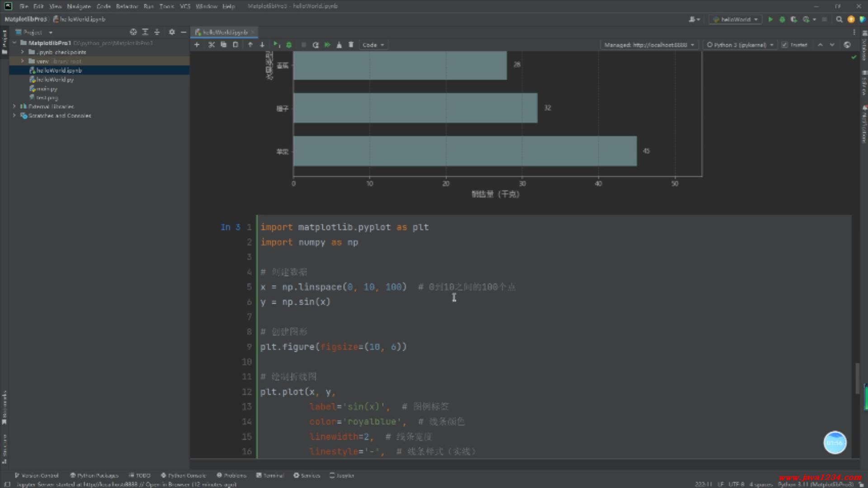This screenshot has width=868, height=488.
Task: Open the Terminal tool window tab
Action: (270, 475)
